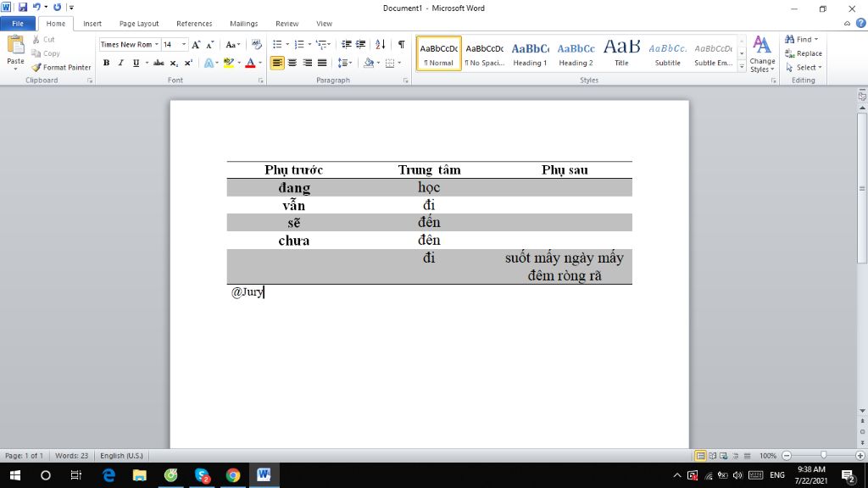Switch to the Page Layout tab
Screen dimensions: 868x488
coord(139,24)
